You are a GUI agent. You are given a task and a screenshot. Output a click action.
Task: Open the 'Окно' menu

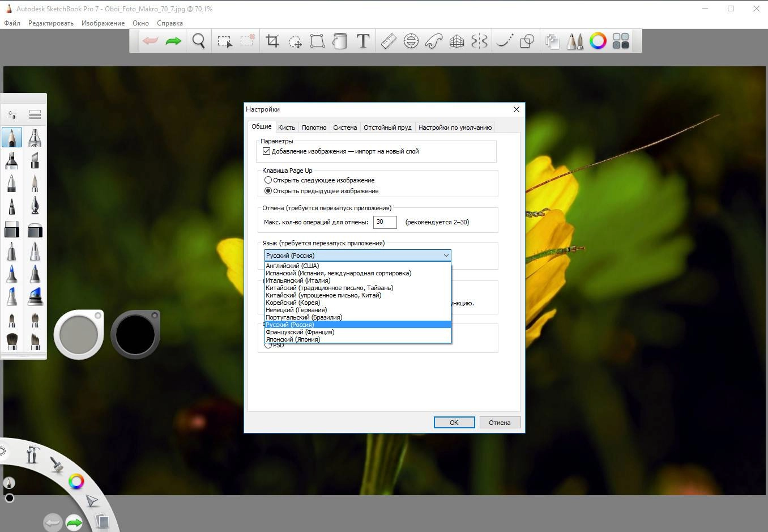[140, 23]
